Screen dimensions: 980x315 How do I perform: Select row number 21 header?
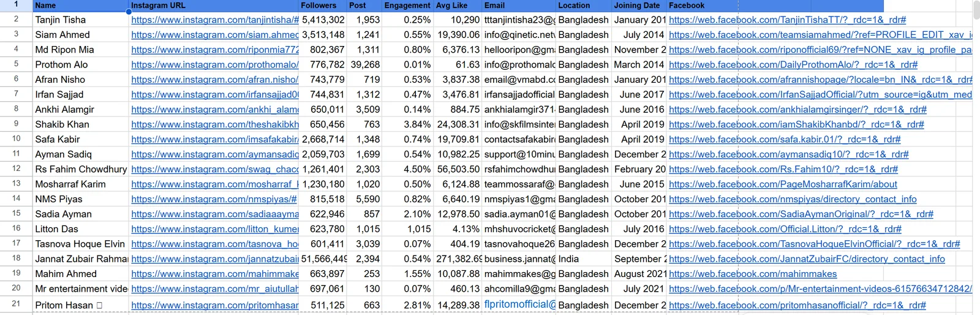(16, 304)
